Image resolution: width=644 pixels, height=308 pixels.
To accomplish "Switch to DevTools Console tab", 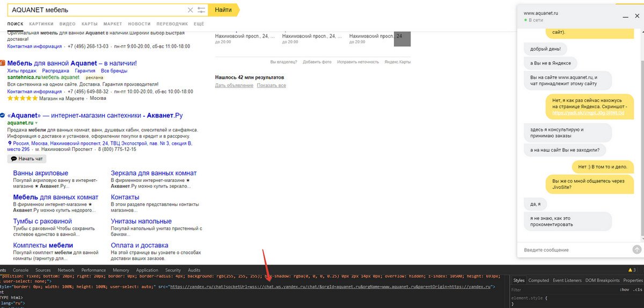I will click(21, 270).
